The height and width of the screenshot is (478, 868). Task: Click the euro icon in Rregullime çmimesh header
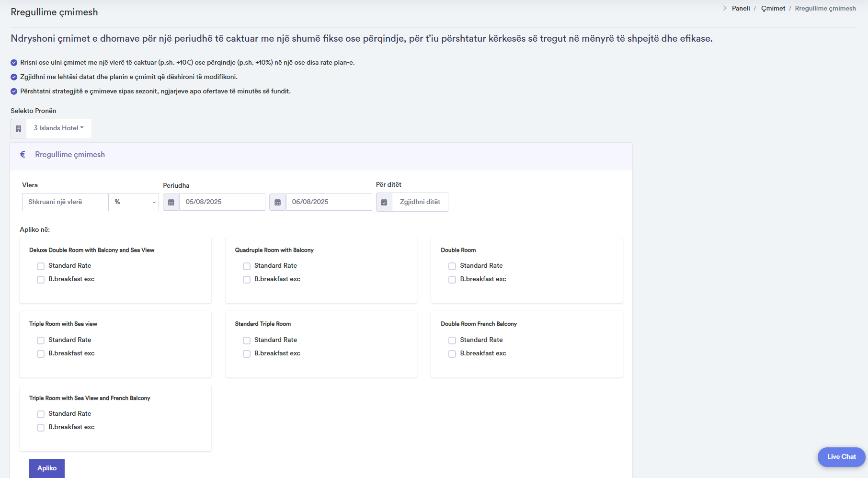click(23, 154)
